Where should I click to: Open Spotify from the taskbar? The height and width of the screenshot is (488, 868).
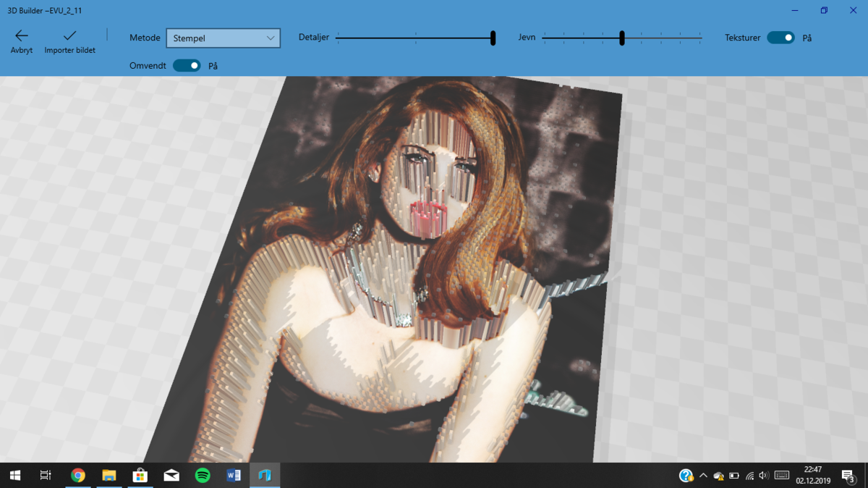pyautogui.click(x=203, y=475)
